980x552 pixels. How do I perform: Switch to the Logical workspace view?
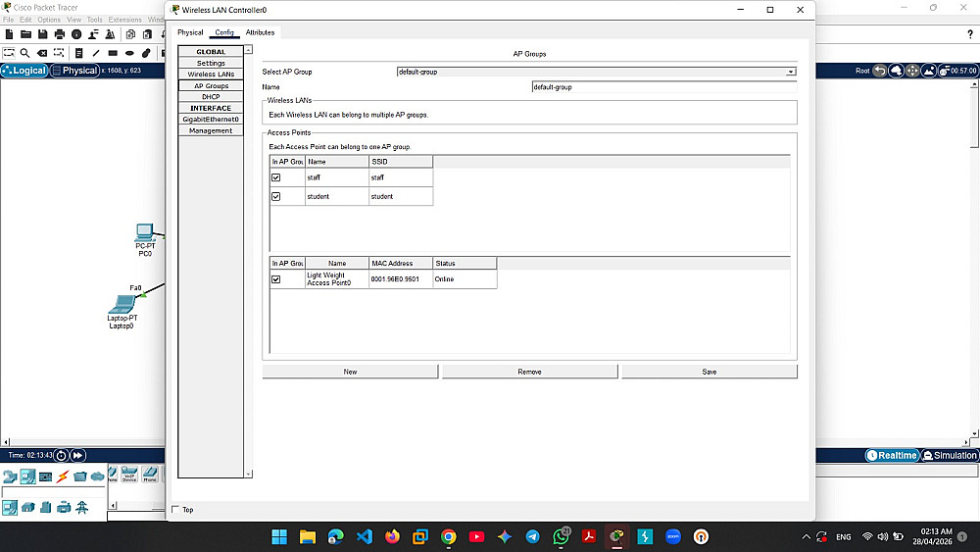pos(24,71)
